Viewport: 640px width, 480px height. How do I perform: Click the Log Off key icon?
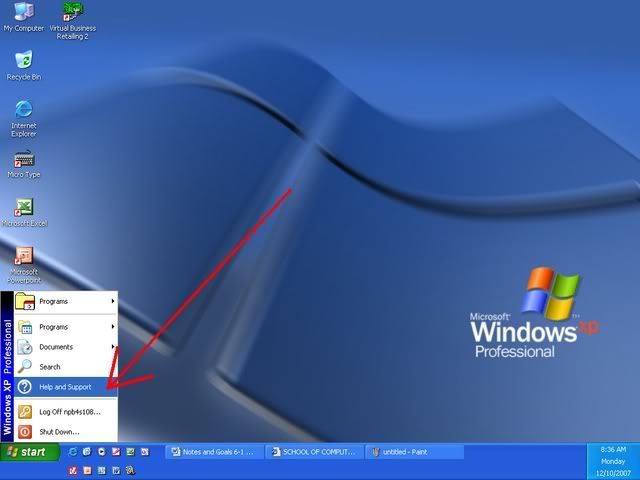tap(24, 411)
